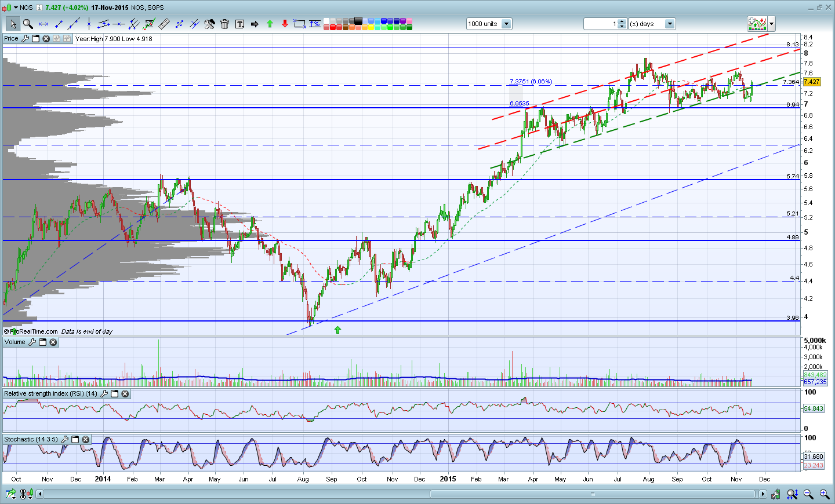Pick the rectangle drawing tool

(300, 24)
